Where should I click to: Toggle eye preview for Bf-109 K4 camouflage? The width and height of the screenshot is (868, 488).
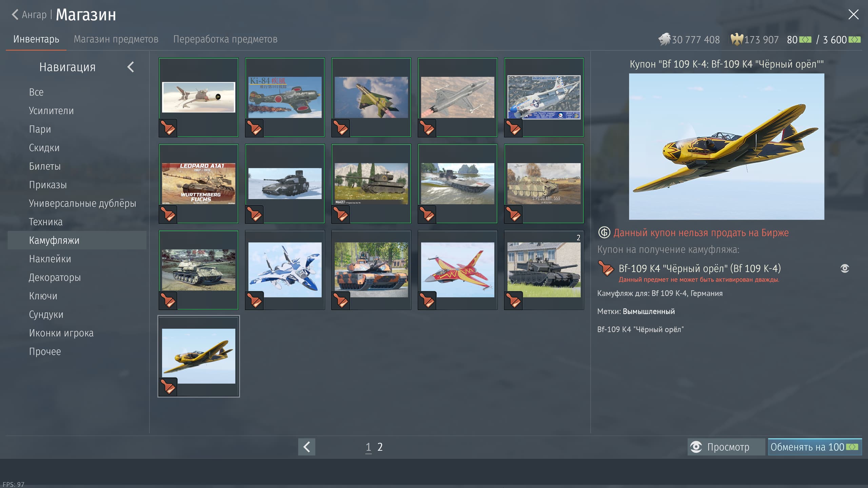coord(845,268)
